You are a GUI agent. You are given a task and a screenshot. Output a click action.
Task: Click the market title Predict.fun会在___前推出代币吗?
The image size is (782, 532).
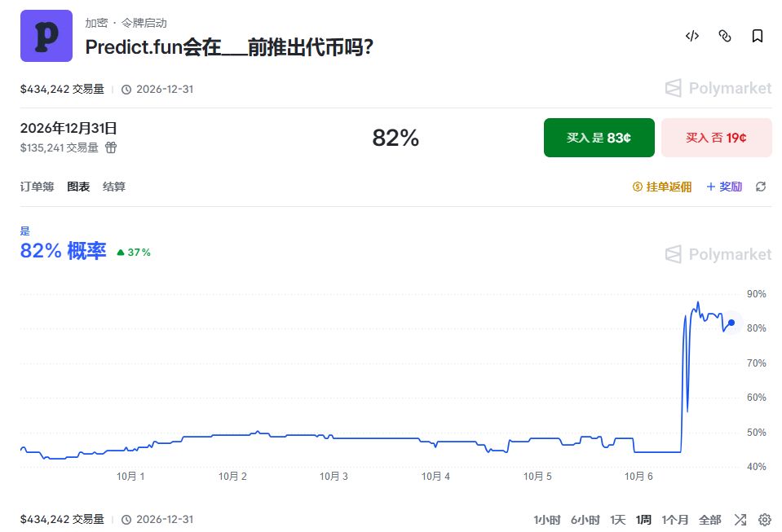(x=229, y=48)
